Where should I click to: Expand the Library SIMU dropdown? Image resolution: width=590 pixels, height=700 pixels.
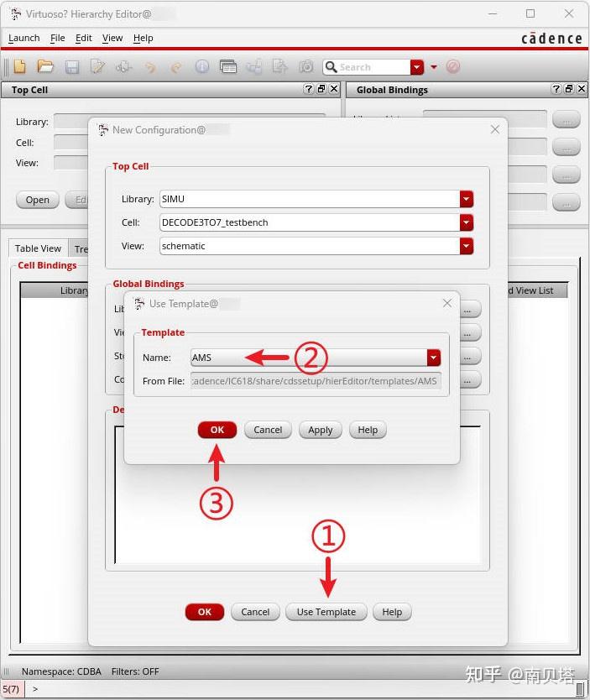467,199
